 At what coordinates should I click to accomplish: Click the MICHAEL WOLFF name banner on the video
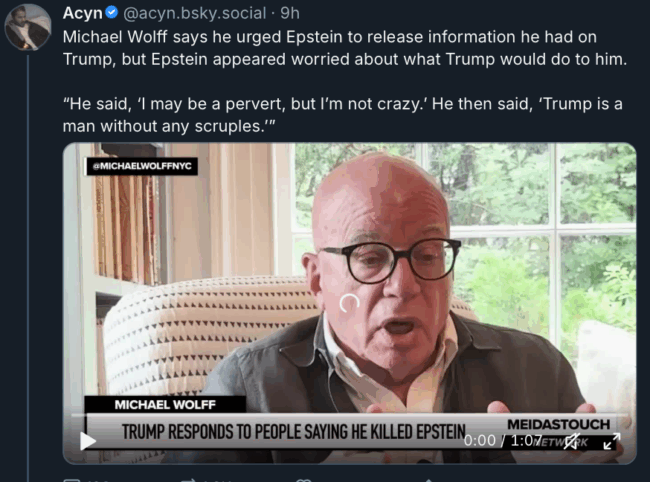[165, 404]
